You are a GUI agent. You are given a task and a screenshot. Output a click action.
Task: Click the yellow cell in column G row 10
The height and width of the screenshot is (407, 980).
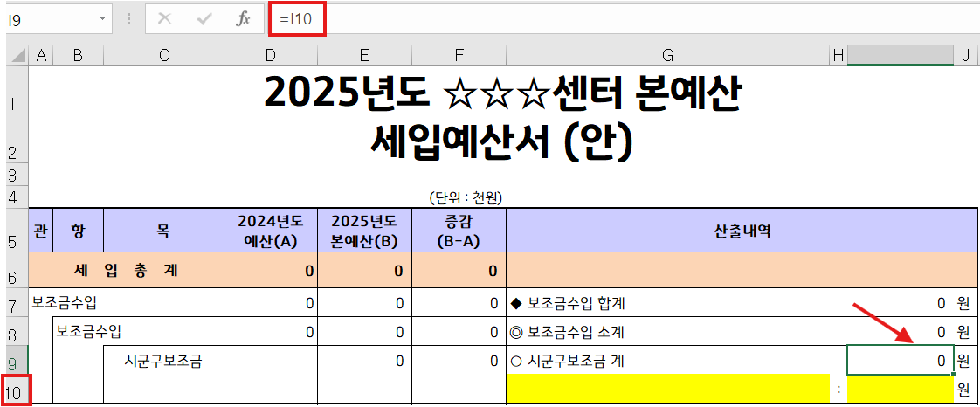[x=667, y=389]
